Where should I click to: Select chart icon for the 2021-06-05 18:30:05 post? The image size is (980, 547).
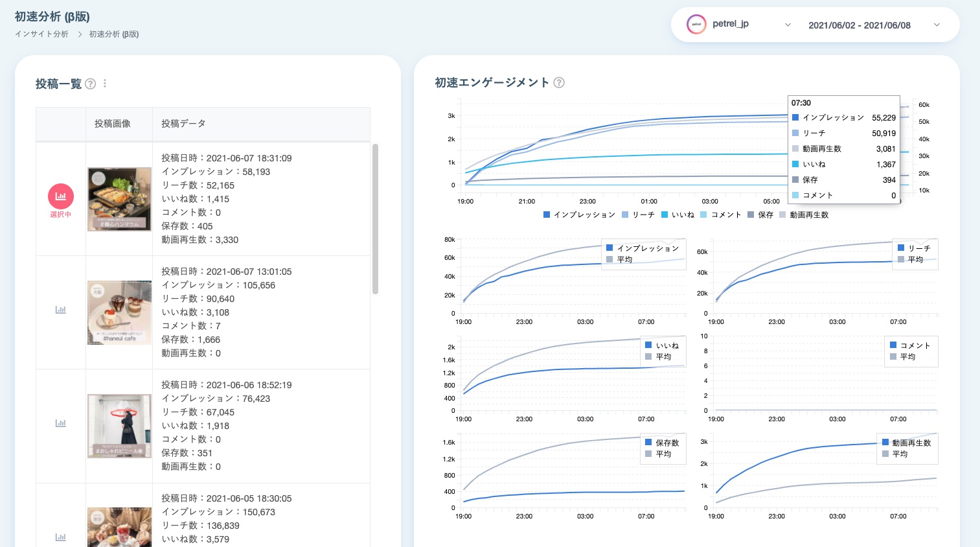61,537
